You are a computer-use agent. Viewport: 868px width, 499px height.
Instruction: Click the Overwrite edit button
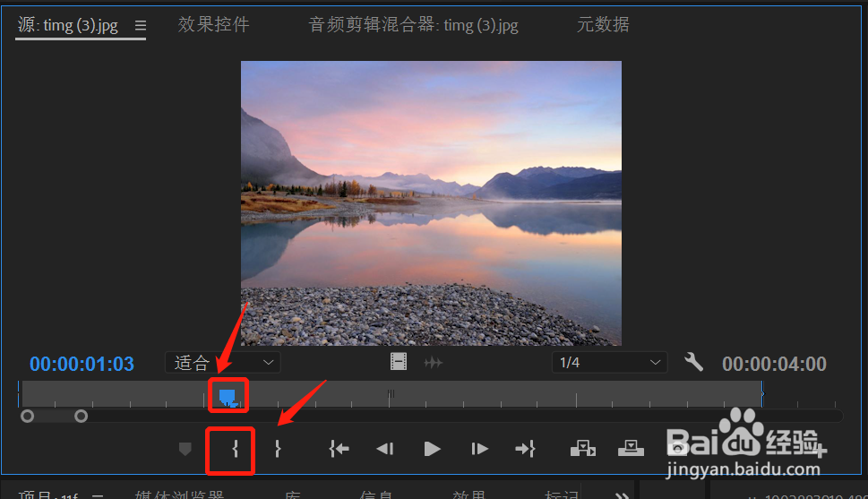point(631,448)
